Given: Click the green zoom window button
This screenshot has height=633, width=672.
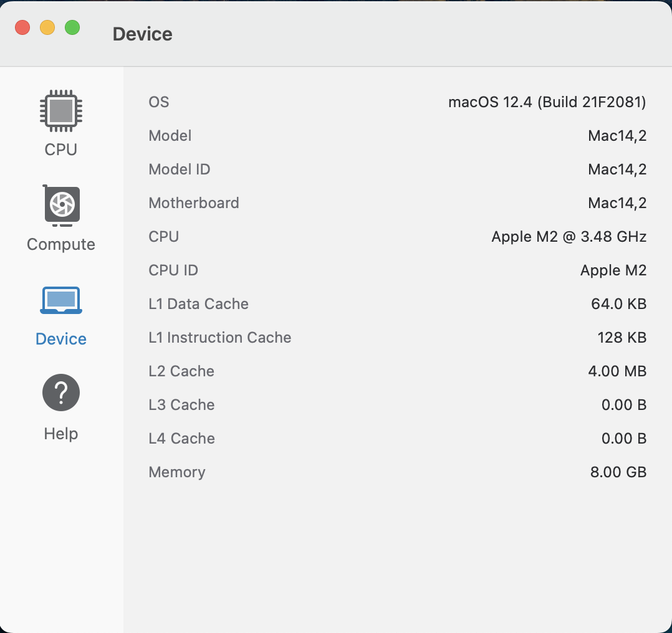Looking at the screenshot, I should point(72,28).
